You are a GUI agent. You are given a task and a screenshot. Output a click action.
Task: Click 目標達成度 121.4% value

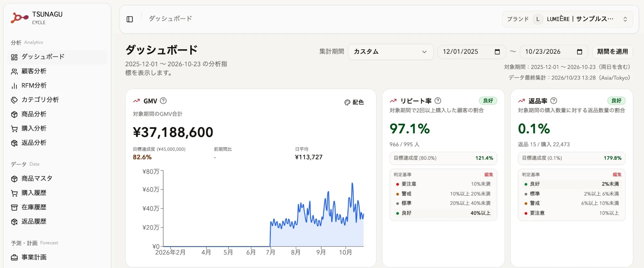484,158
